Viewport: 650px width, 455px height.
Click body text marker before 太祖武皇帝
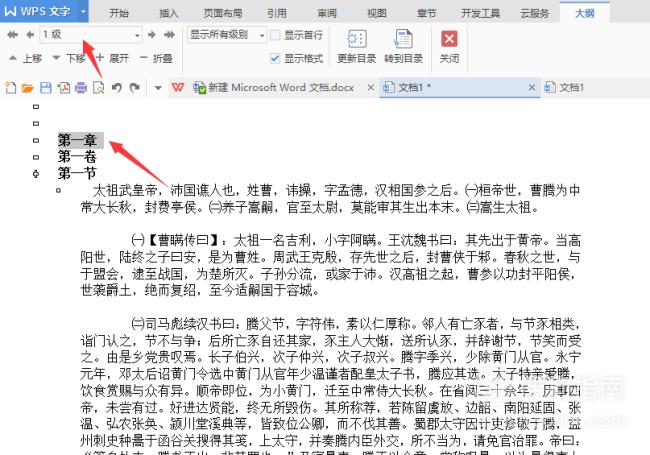[x=58, y=191]
